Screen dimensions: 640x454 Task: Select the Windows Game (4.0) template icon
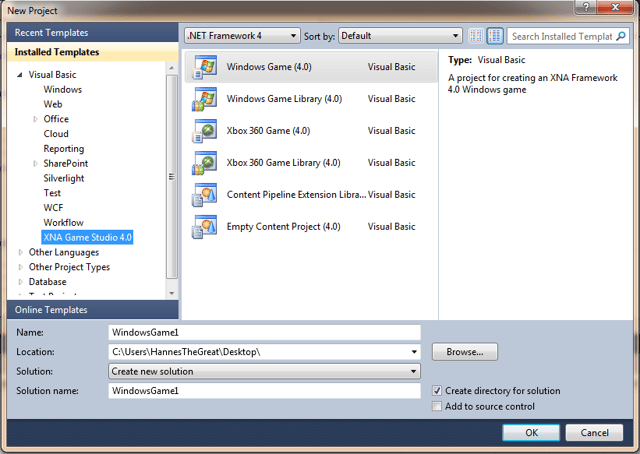coord(205,67)
